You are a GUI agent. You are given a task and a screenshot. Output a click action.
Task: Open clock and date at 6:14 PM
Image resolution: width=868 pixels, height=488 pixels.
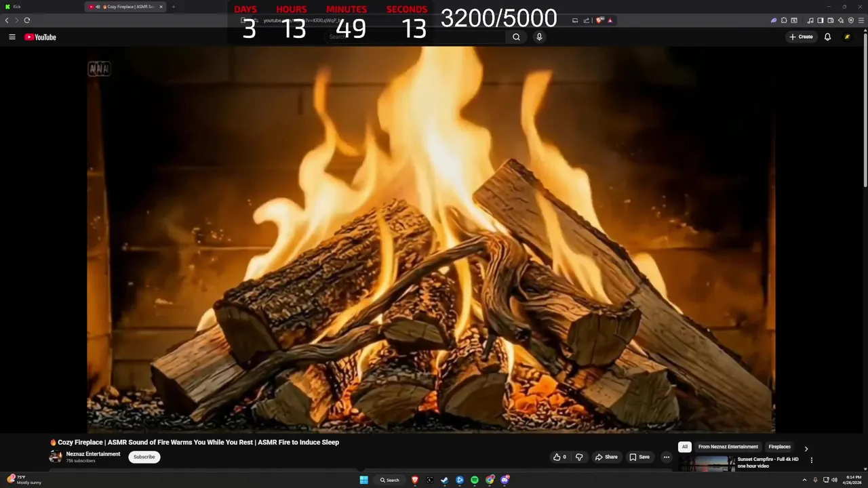coord(853,480)
